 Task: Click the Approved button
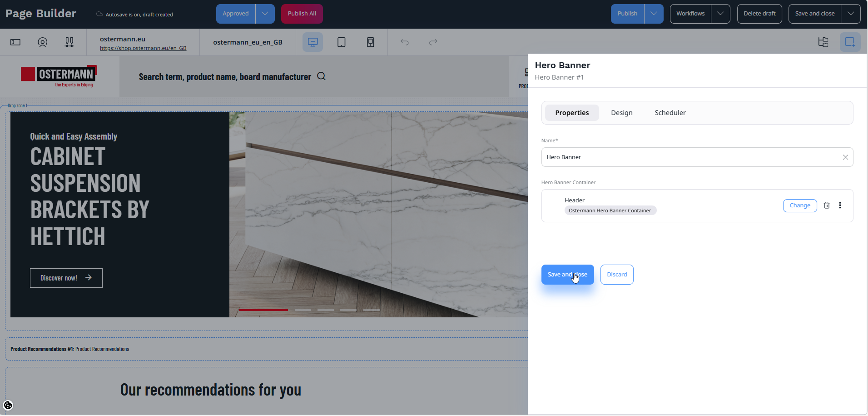point(236,14)
